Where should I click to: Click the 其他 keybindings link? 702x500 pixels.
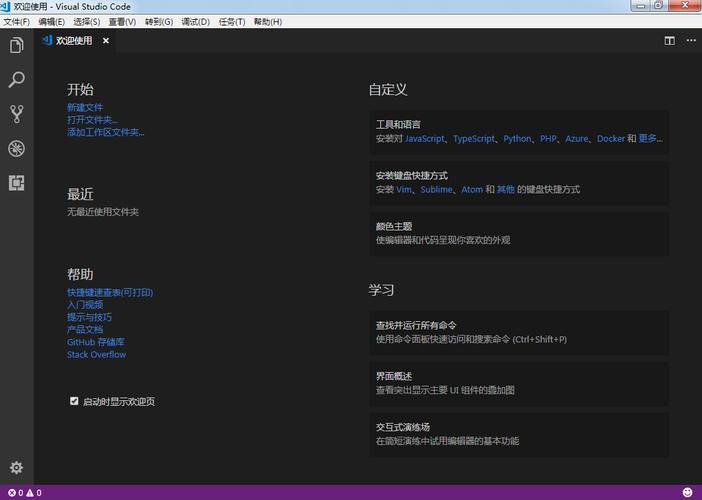point(505,189)
